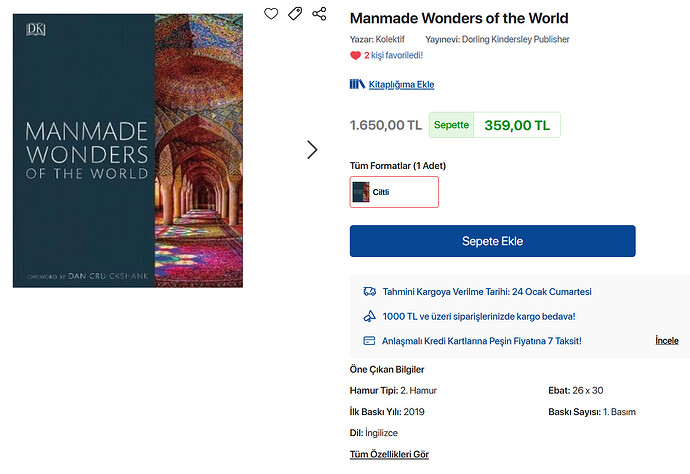
Task: Click the Sepette 359,00 TL price badge
Action: tap(495, 125)
